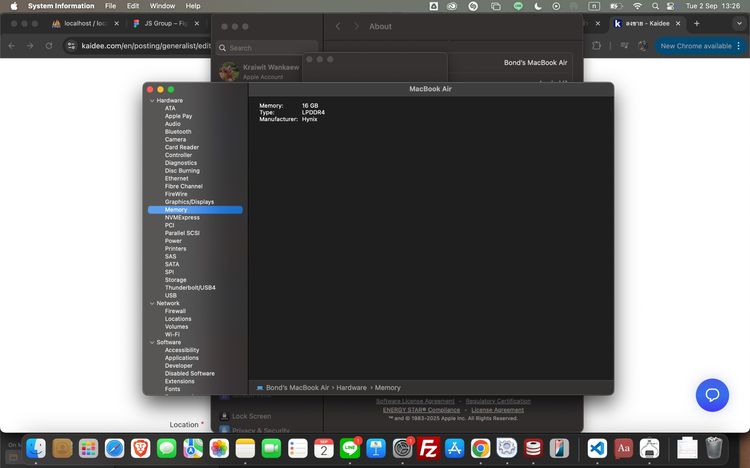The width and height of the screenshot is (750, 468).
Task: Open the System Information menu
Action: pyautogui.click(x=61, y=6)
